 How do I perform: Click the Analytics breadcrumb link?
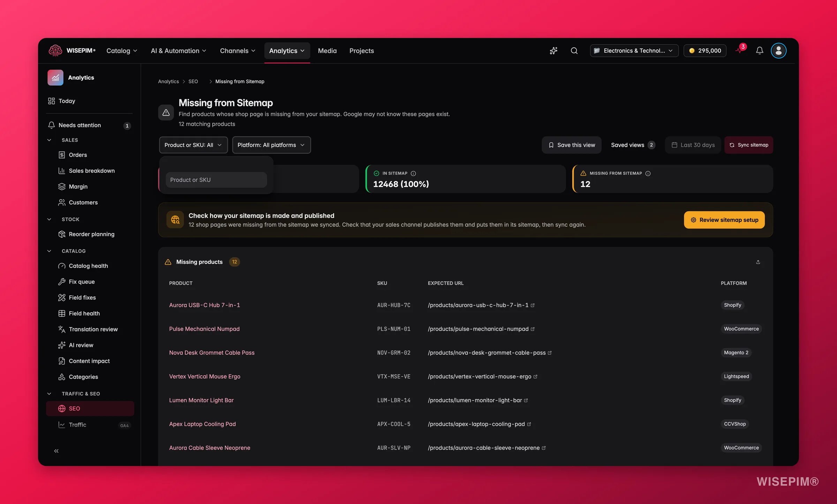[x=168, y=81]
